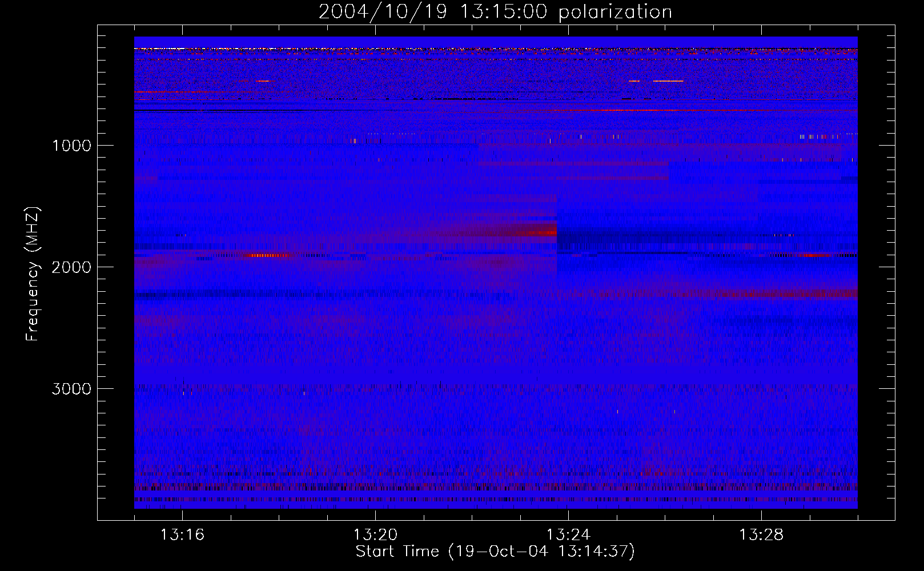Click the 13:24 time tick label
Viewport: 924px width, 571px height.
[568, 535]
